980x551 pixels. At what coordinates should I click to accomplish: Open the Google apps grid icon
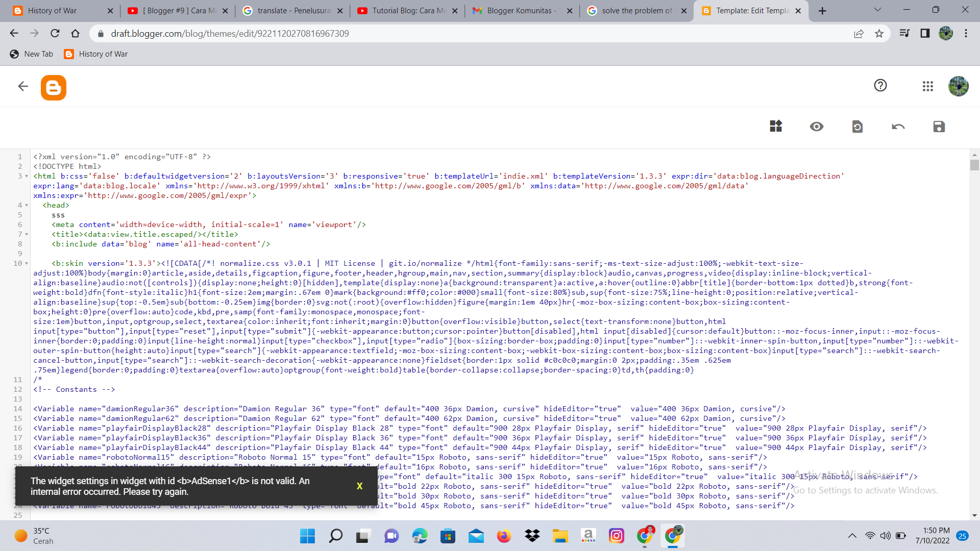(x=927, y=86)
